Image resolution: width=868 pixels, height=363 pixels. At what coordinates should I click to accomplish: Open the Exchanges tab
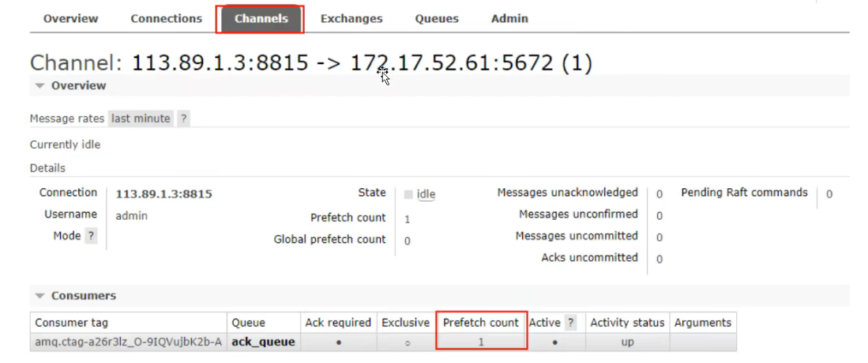[351, 19]
